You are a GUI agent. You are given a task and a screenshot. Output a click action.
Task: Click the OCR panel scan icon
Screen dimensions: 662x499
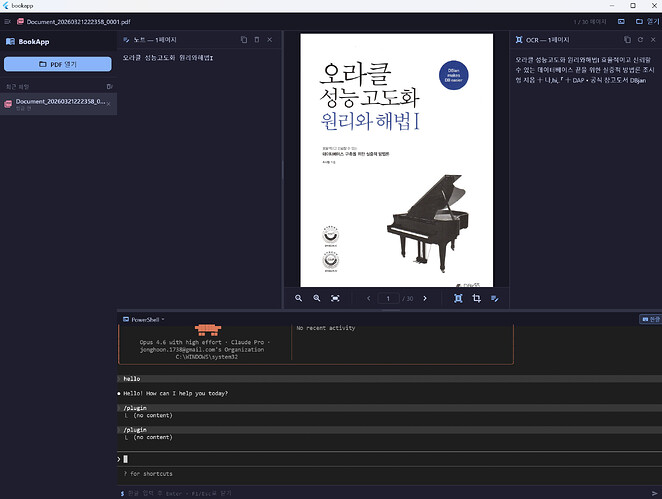[519, 40]
